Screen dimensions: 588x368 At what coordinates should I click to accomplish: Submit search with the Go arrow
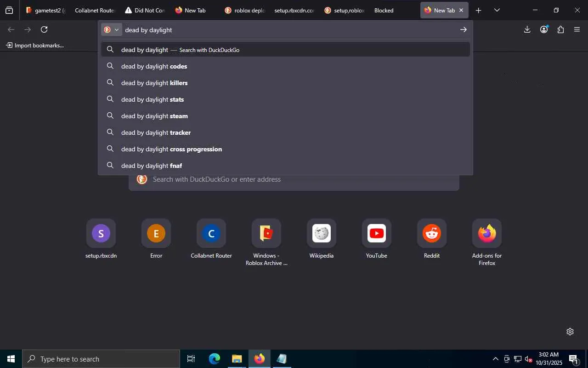[463, 29]
